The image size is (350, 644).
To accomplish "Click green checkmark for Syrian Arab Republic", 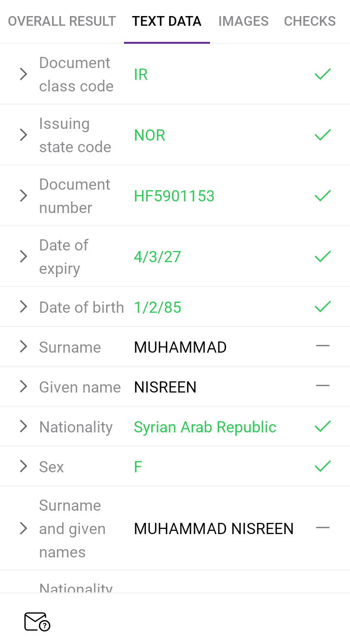I will point(323,427).
